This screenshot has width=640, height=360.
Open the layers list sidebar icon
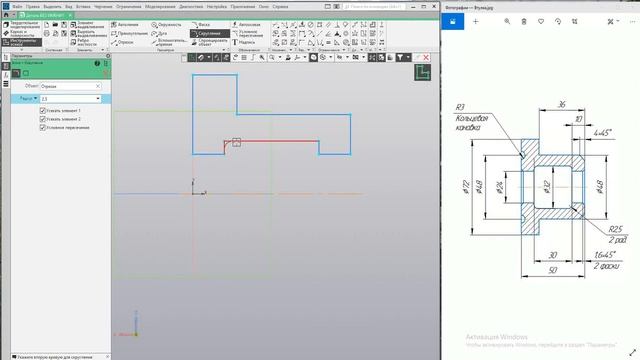6,84
